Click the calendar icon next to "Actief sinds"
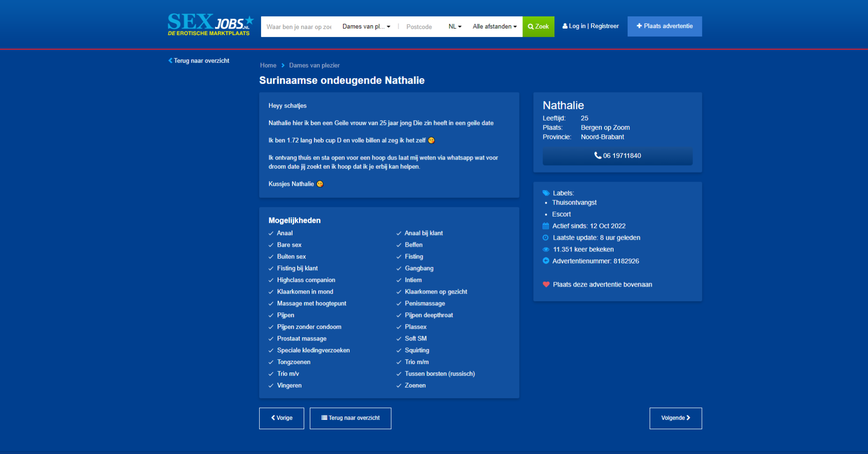This screenshot has height=454, width=868. click(x=545, y=226)
